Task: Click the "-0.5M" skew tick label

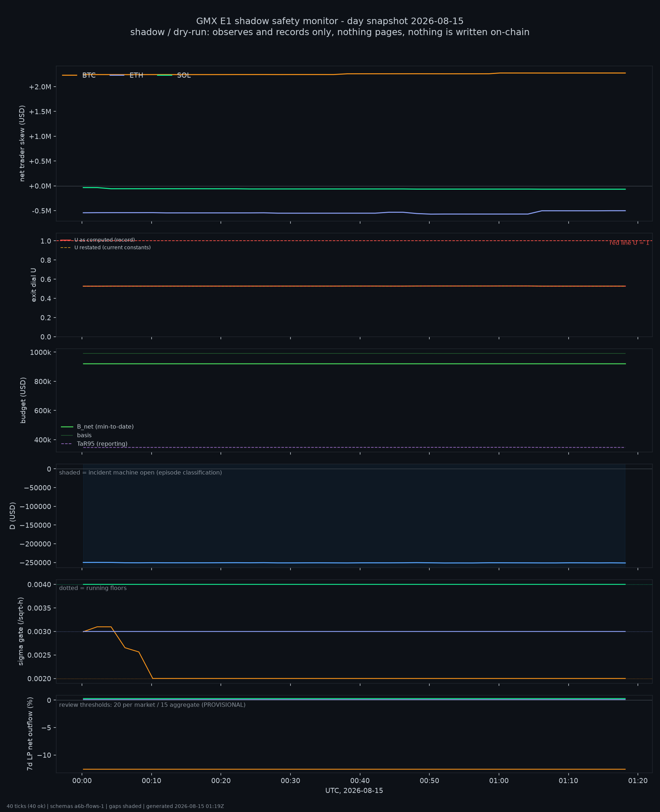Action: [x=41, y=211]
